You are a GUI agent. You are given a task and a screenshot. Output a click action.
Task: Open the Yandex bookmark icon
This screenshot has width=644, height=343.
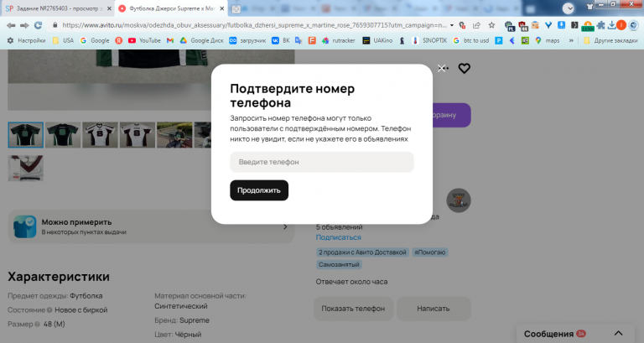(119, 40)
